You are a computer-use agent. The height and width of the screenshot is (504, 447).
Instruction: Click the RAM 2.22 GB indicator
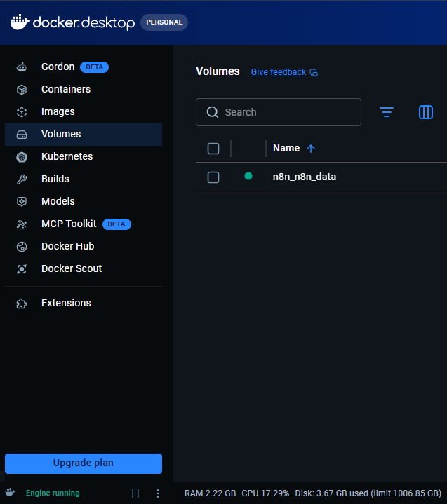pos(210,493)
